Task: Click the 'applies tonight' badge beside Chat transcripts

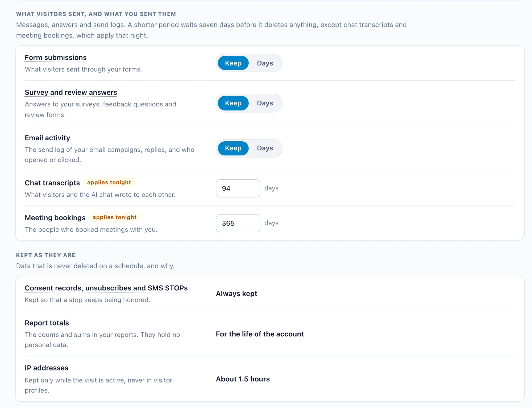Action: coord(109,182)
